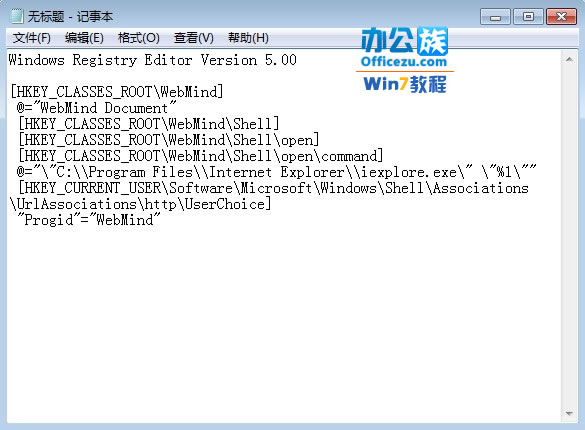Viewport: 585px width, 430px height.
Task: Place cursor on the "Progid"="WebMind" line
Action: click(89, 220)
